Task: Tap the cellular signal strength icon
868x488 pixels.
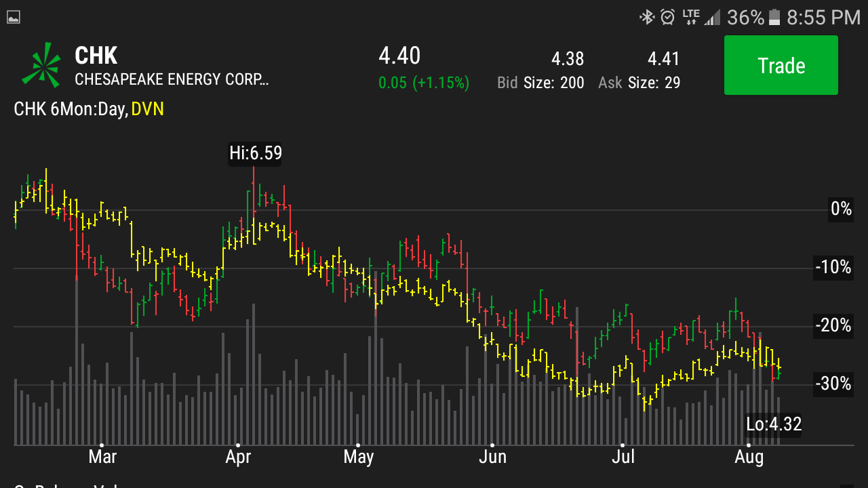Action: [712, 17]
